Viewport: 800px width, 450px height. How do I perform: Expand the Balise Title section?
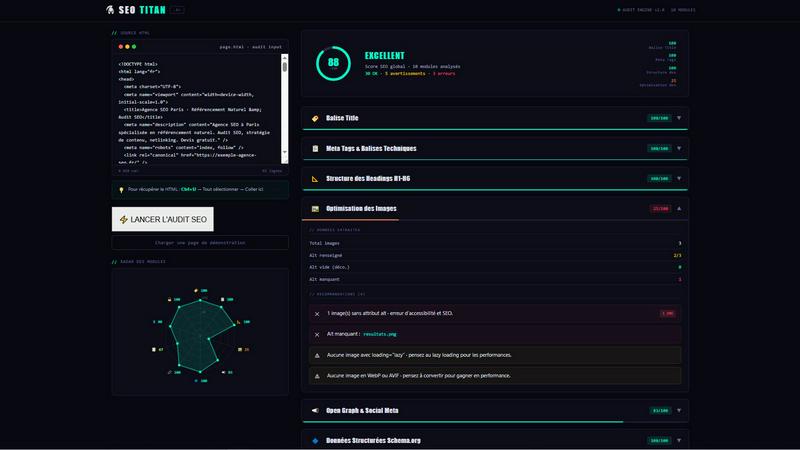[679, 118]
